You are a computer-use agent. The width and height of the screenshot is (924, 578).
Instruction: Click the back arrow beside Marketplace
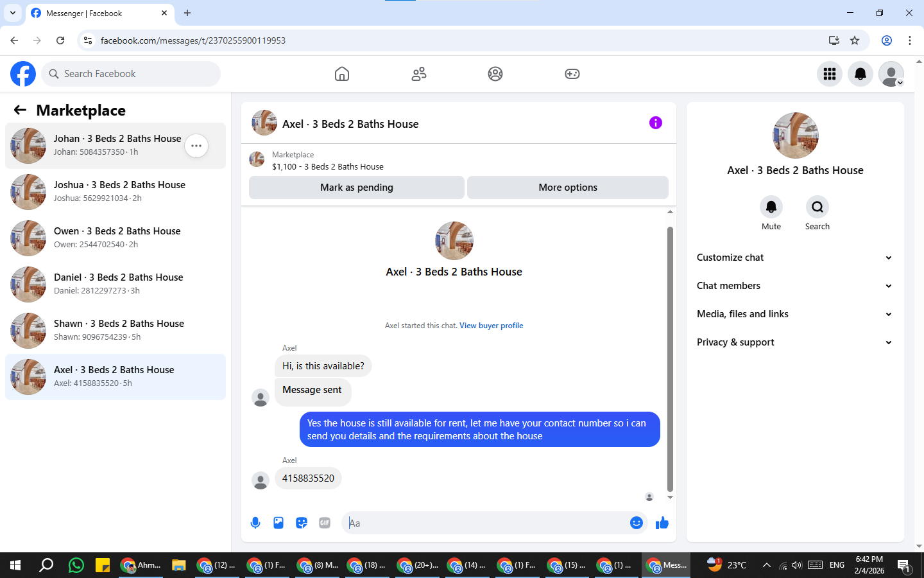pos(20,110)
